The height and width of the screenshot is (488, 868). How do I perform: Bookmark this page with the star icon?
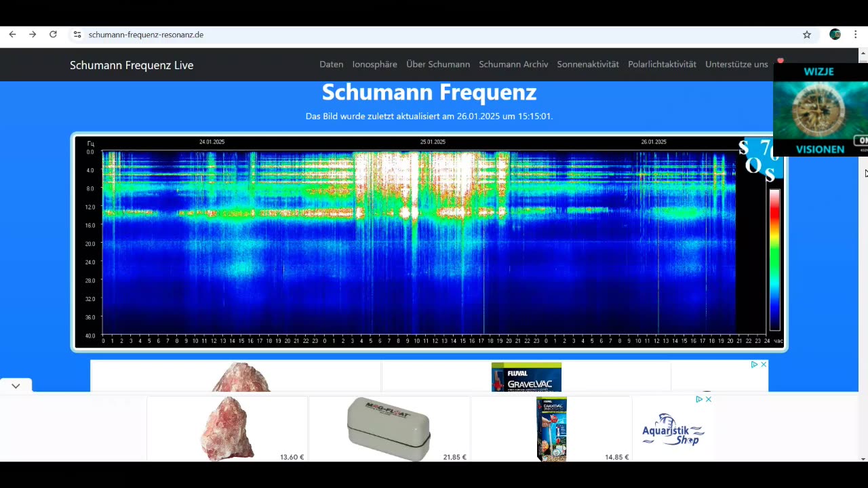click(807, 35)
